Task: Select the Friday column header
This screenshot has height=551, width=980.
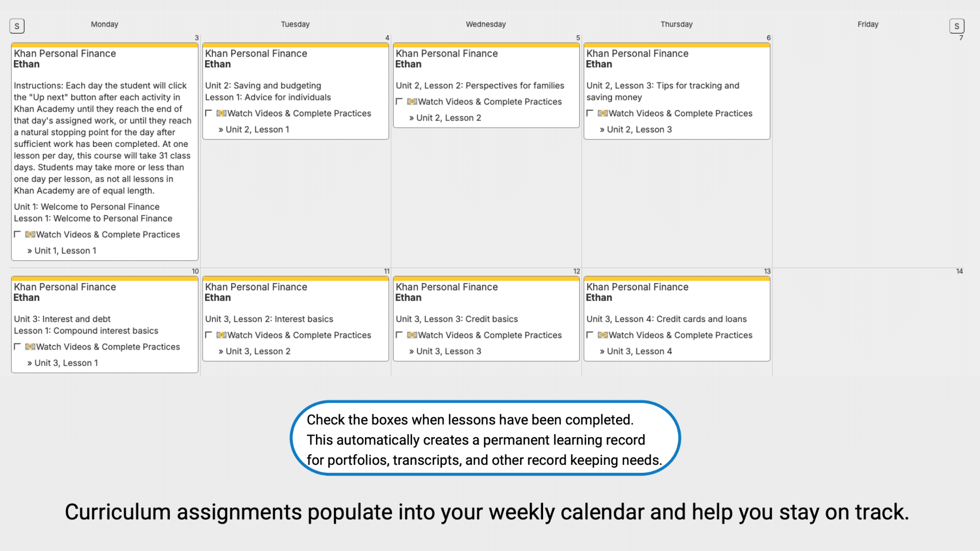Action: (x=867, y=24)
